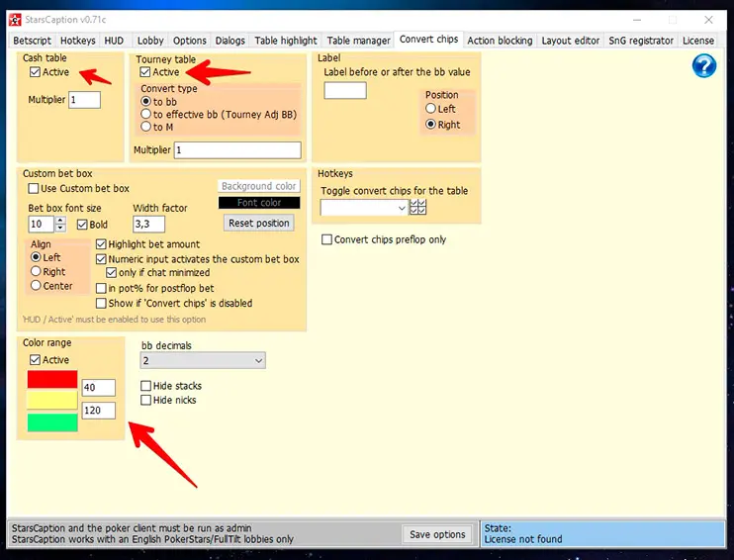Enable Use Custom bet box checkbox

[x=35, y=189]
